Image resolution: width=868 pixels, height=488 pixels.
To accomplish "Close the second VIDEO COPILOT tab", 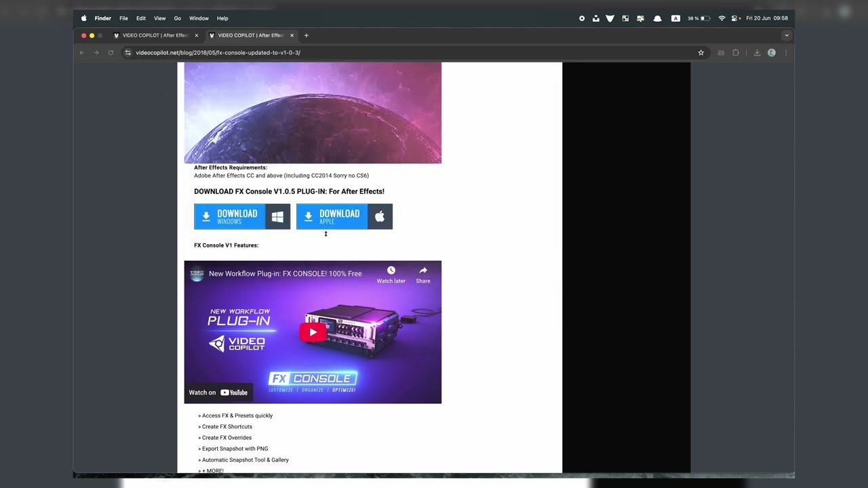I will click(x=292, y=35).
